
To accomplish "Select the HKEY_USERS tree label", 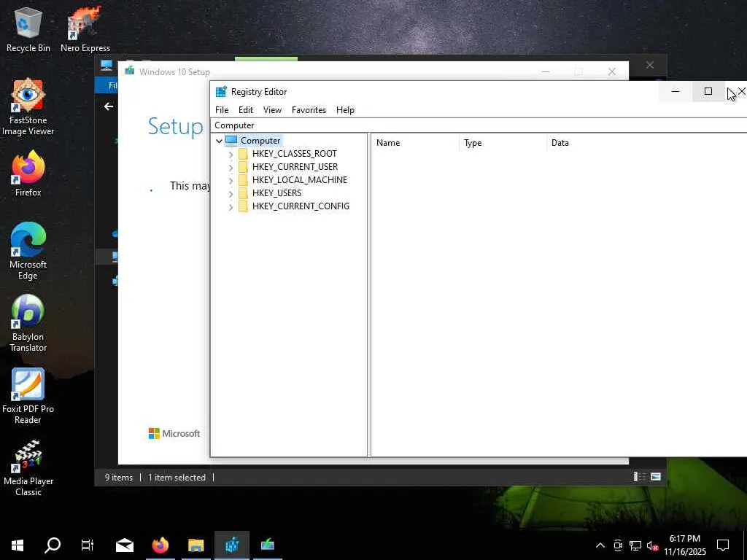I will [x=276, y=192].
